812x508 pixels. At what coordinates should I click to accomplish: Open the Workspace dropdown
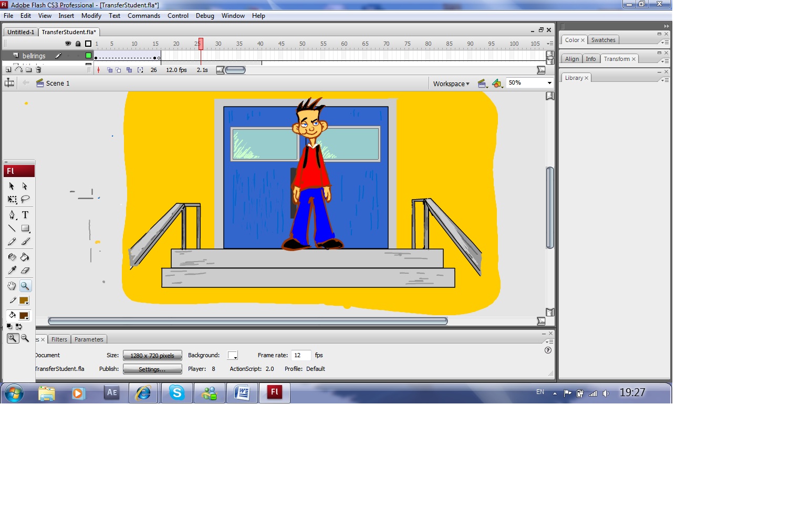pyautogui.click(x=451, y=84)
